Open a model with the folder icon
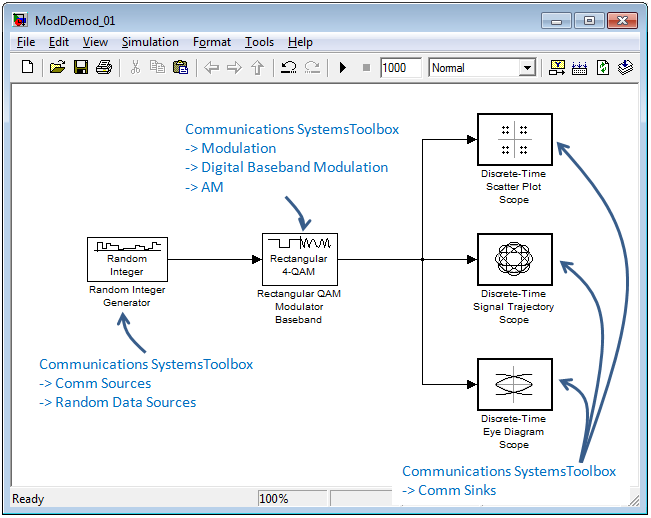Viewport: 651px width, 518px height. [57, 67]
